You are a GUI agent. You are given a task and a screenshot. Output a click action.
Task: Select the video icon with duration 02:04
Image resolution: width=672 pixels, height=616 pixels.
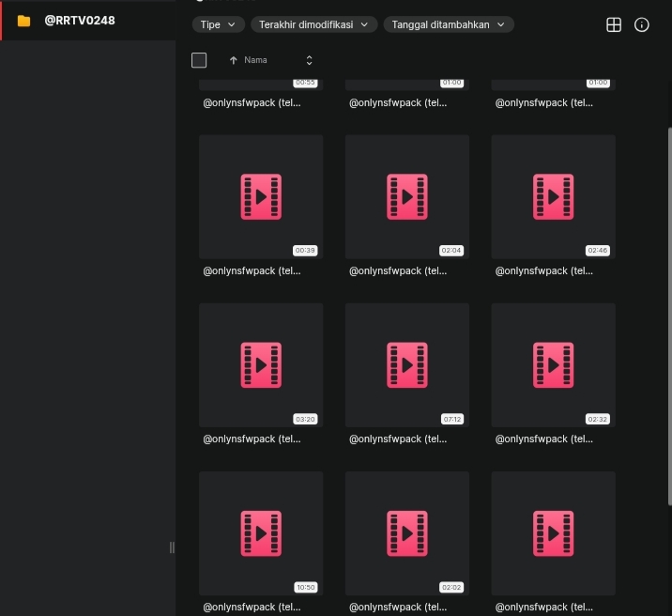[407, 197]
